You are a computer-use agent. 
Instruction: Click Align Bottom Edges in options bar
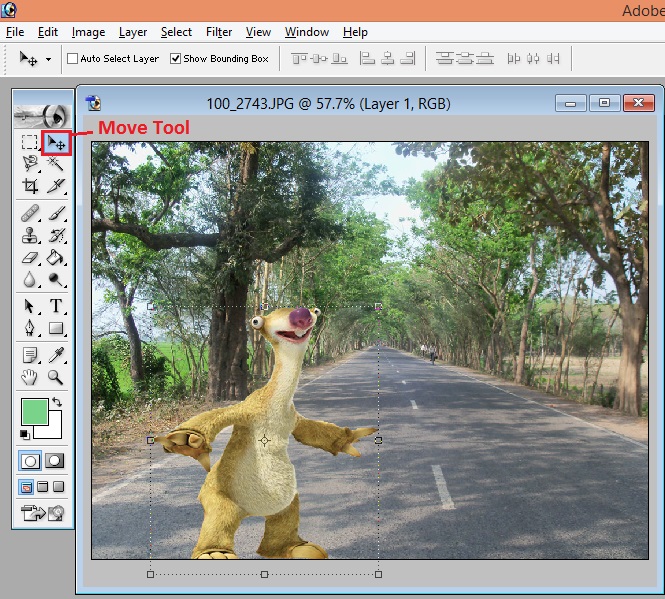click(339, 59)
